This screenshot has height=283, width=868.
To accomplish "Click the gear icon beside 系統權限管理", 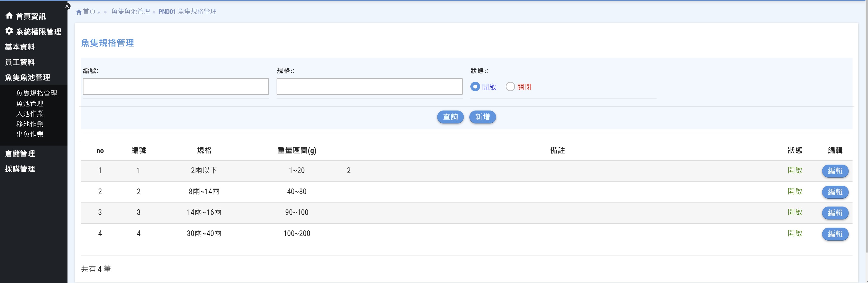I will click(9, 31).
